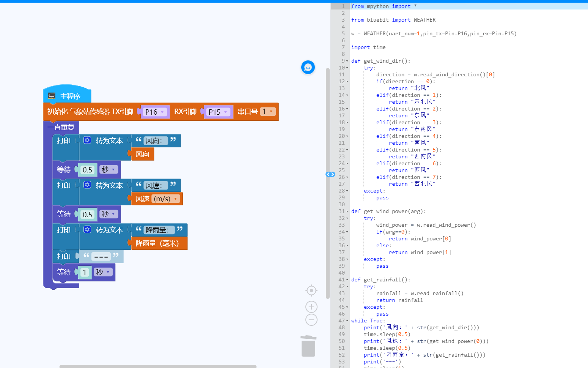588x368 pixels.
Task: Click the 主程序 hat block icon
Action: tap(52, 96)
